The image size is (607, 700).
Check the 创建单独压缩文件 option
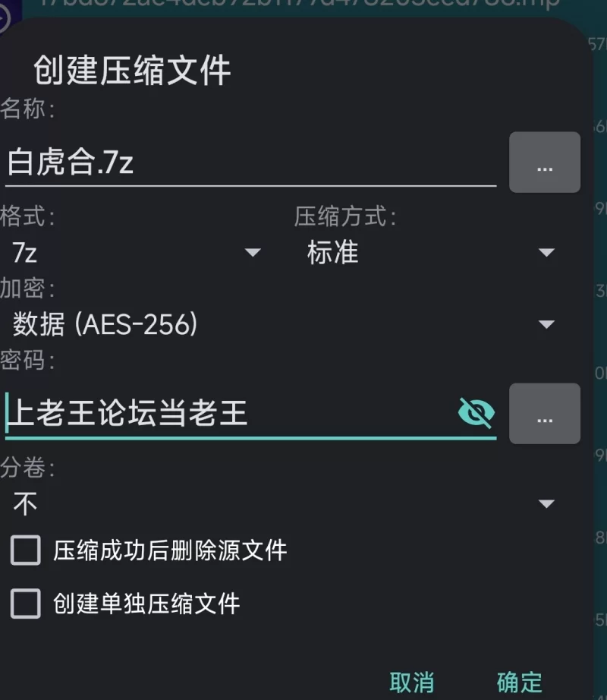tap(26, 604)
